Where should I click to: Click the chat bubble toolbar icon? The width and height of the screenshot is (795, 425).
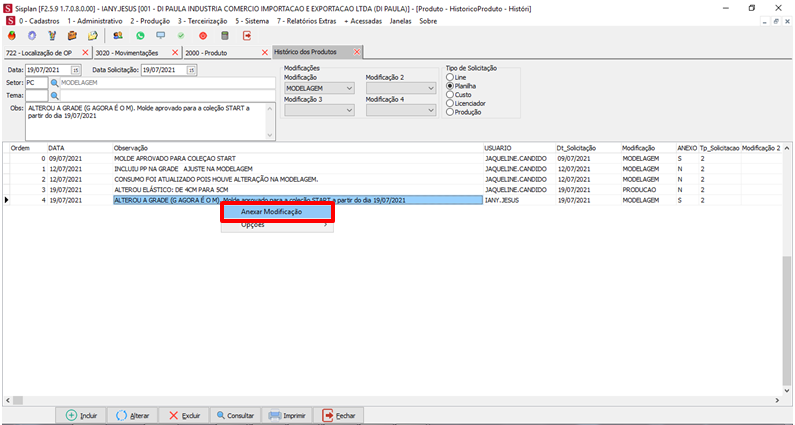click(x=161, y=35)
